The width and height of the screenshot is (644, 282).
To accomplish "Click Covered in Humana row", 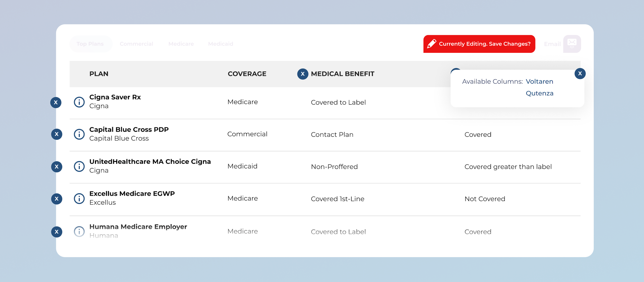I will (478, 232).
